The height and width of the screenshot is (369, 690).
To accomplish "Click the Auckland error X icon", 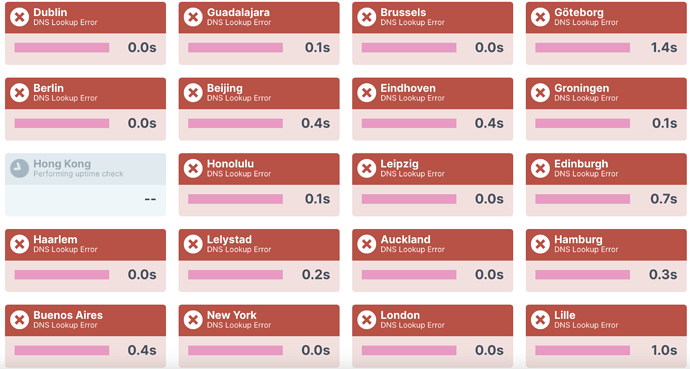I will (367, 244).
